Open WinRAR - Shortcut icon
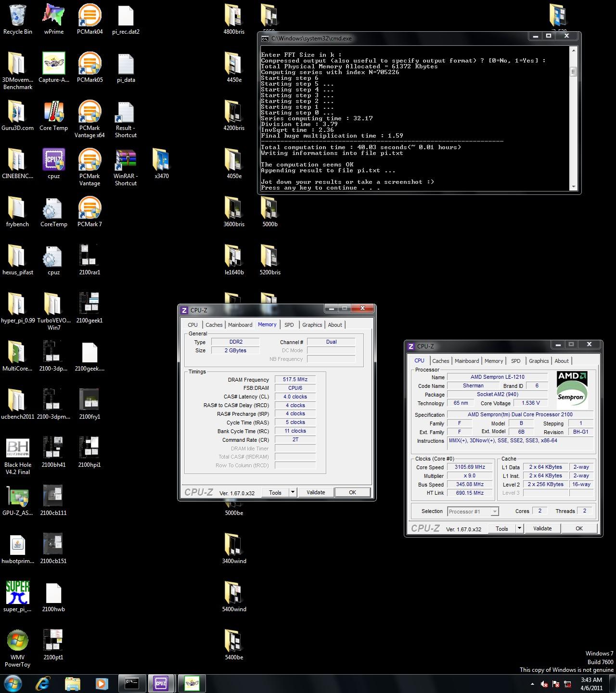The height and width of the screenshot is (693, 616). (126, 167)
